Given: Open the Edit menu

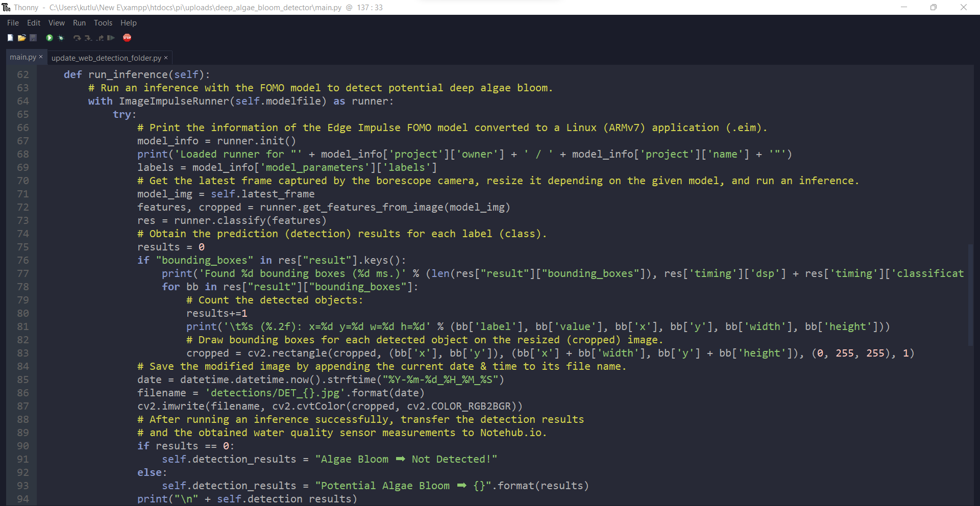Looking at the screenshot, I should coord(33,22).
